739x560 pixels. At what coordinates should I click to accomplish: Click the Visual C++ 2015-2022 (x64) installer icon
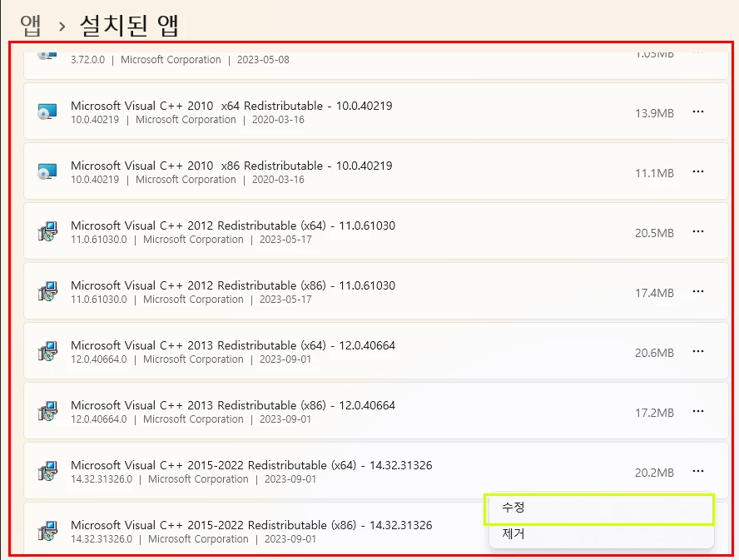pyautogui.click(x=47, y=471)
